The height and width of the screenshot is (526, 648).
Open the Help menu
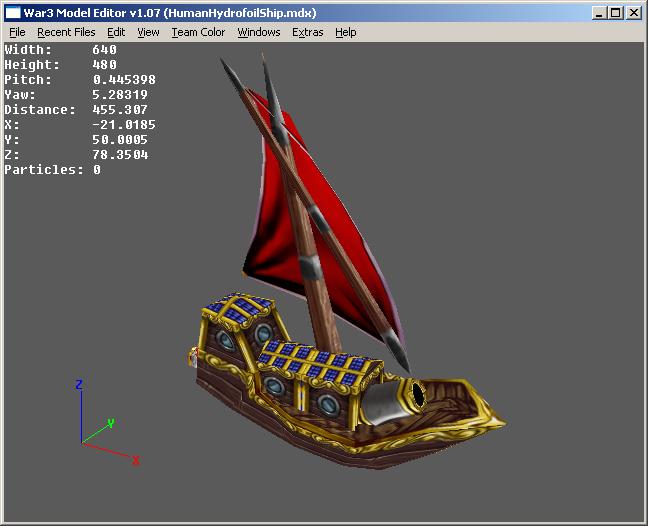click(345, 32)
